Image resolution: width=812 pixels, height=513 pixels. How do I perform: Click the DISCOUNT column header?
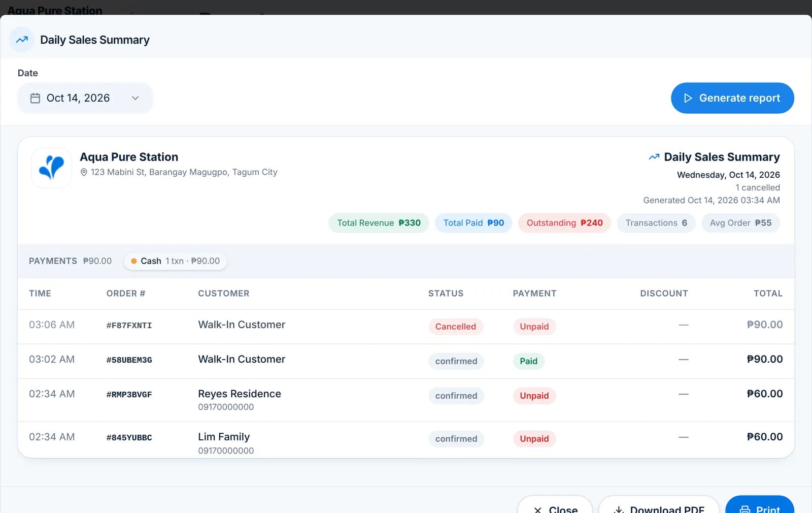pyautogui.click(x=664, y=294)
